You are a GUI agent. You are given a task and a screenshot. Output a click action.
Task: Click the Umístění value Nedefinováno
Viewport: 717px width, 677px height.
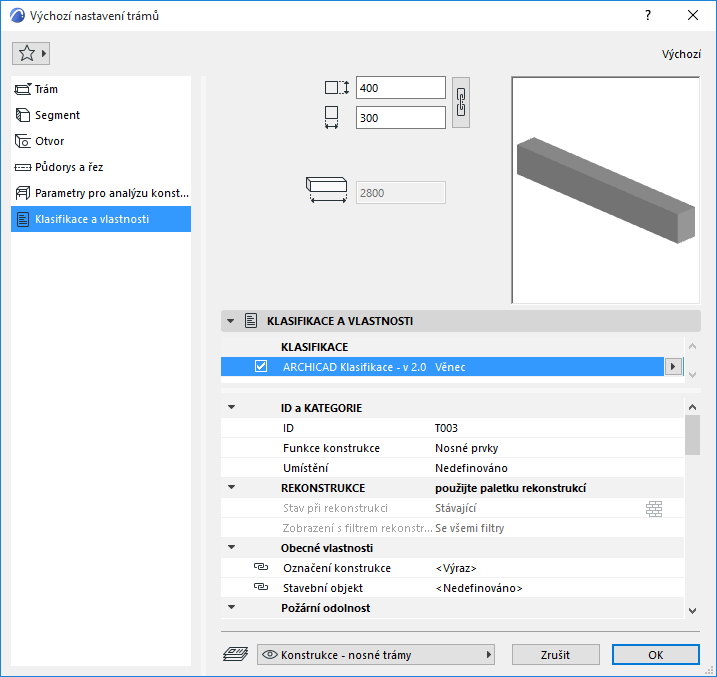point(471,468)
